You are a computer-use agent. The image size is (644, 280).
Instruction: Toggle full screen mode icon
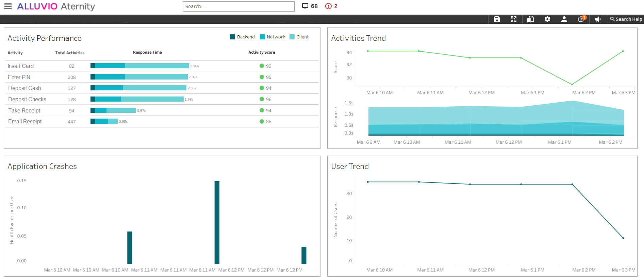pos(514,19)
